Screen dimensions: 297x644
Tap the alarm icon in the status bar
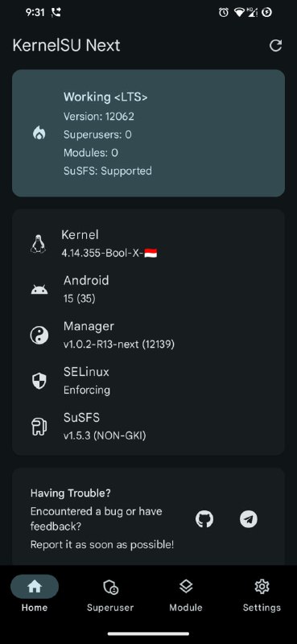[224, 12]
